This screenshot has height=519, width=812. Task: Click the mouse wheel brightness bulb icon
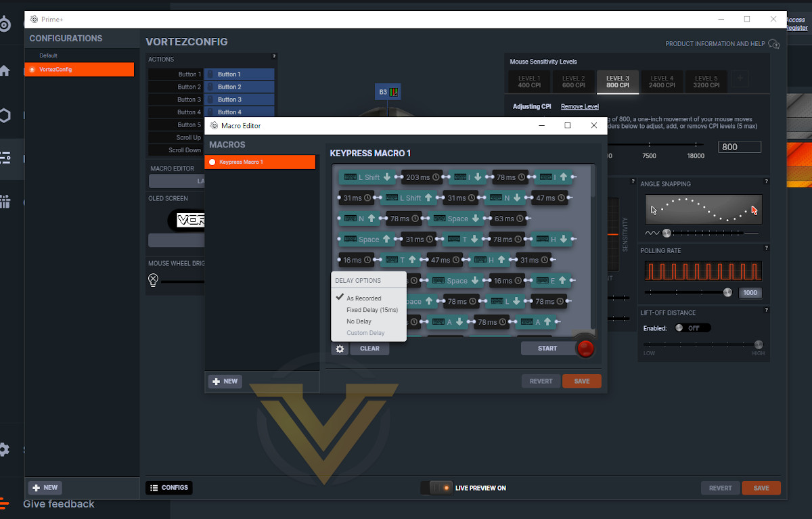[153, 280]
